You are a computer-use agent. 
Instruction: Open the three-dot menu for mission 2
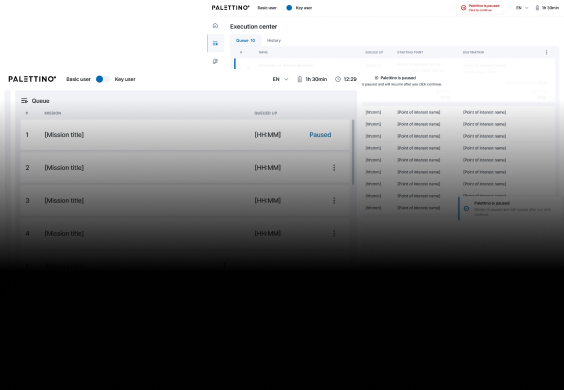pos(334,168)
